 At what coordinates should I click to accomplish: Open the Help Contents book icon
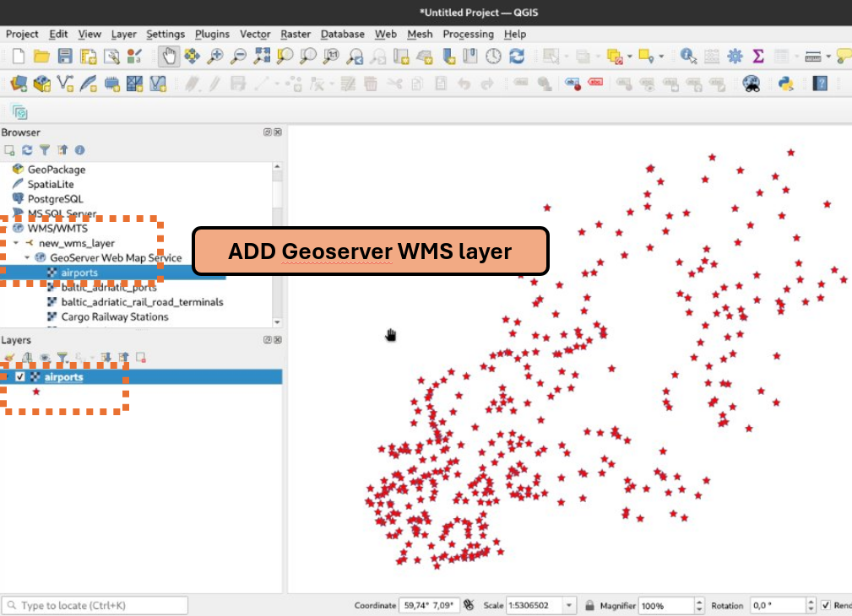click(820, 84)
